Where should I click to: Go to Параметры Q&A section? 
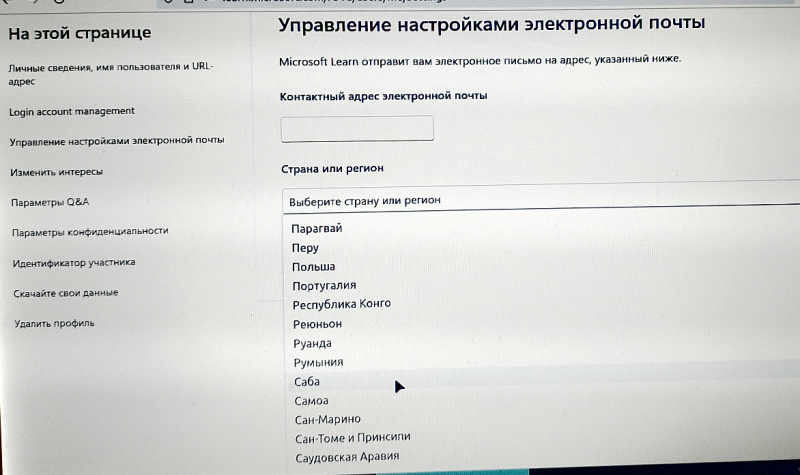(x=50, y=202)
